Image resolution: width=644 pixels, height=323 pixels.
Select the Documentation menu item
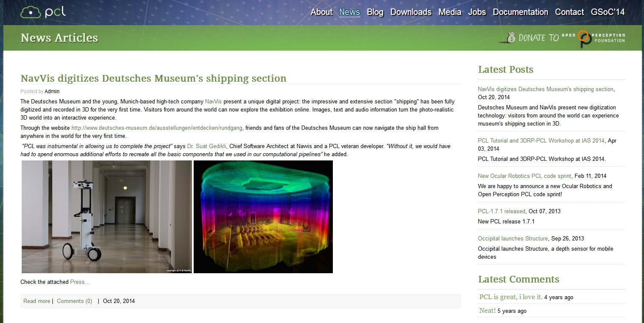tap(520, 12)
